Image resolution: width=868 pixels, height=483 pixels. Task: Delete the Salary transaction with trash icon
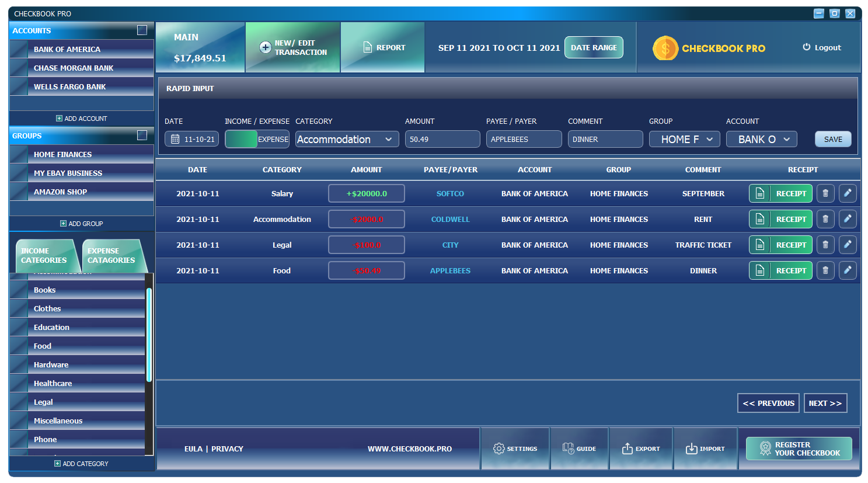pos(825,193)
